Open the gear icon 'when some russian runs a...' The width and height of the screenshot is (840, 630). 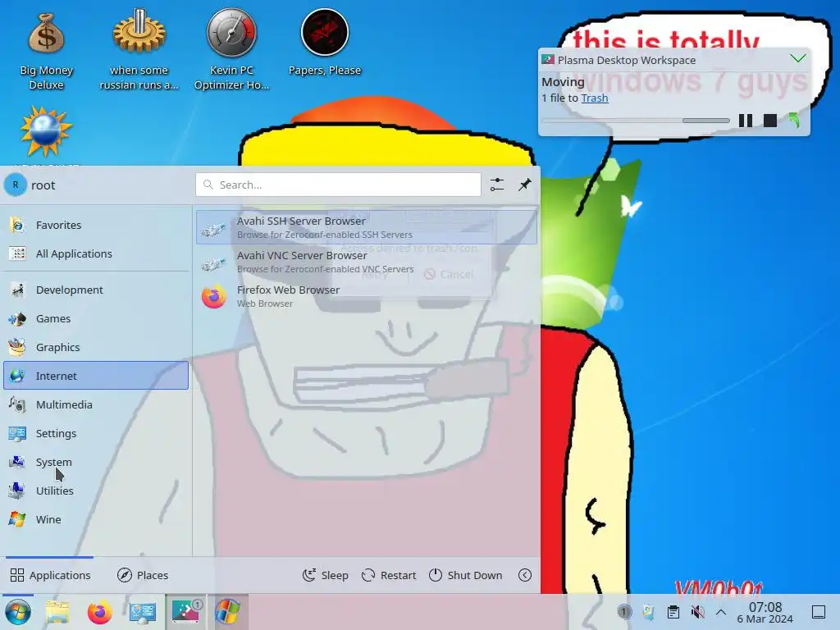[139, 49]
